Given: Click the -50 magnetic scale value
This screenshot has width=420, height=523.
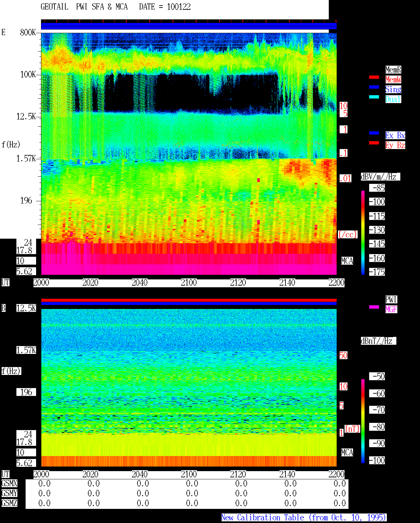Looking at the screenshot, I should [x=377, y=377].
